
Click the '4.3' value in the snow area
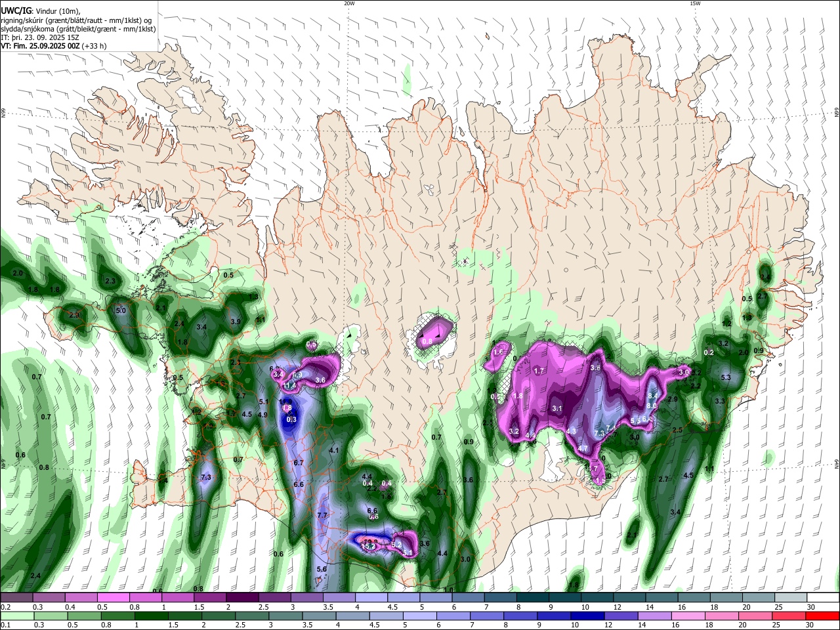tap(571, 432)
